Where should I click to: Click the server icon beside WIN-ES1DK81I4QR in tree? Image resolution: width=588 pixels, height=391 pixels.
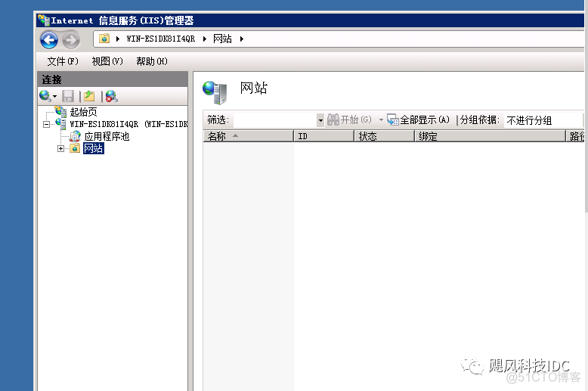click(x=60, y=123)
